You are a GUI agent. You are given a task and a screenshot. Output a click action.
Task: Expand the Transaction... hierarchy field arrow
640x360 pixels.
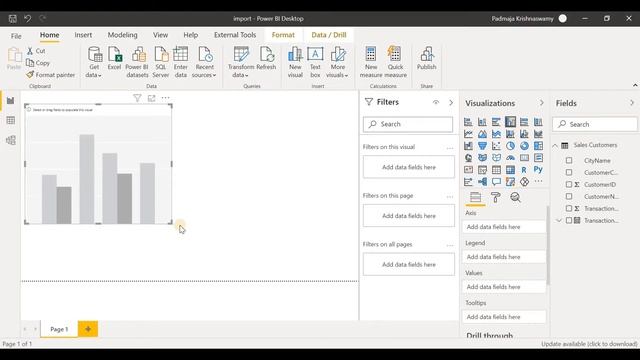[x=559, y=220]
